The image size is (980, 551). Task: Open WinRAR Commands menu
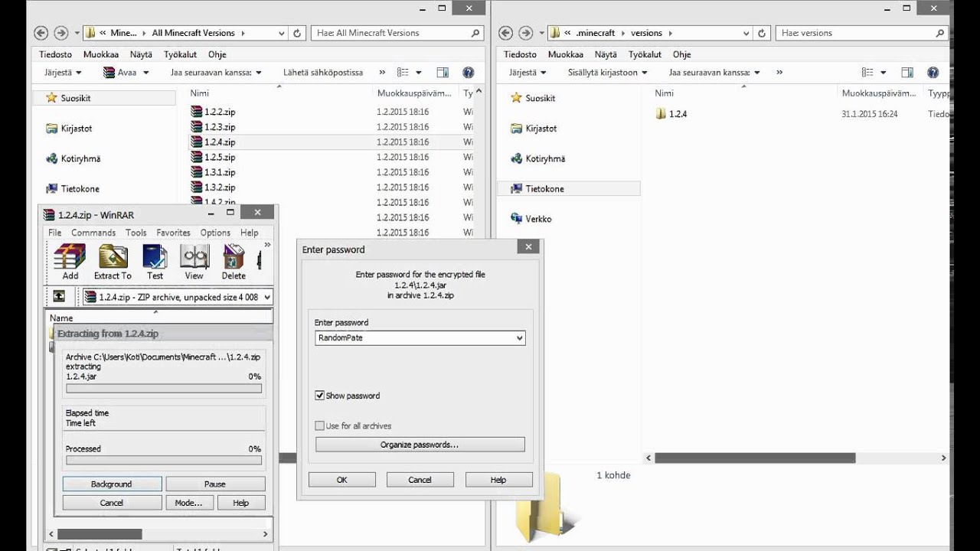coord(93,233)
